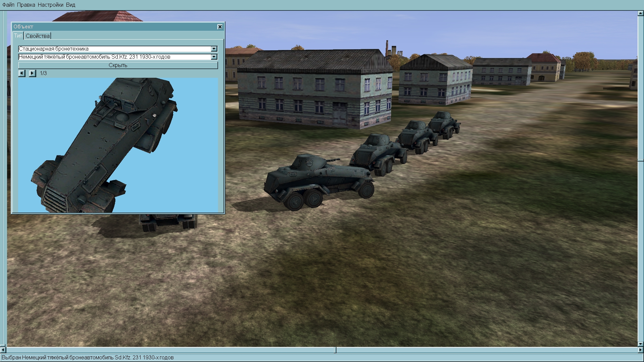Open the Вид menu
Image resolution: width=644 pixels, height=362 pixels.
(70, 5)
